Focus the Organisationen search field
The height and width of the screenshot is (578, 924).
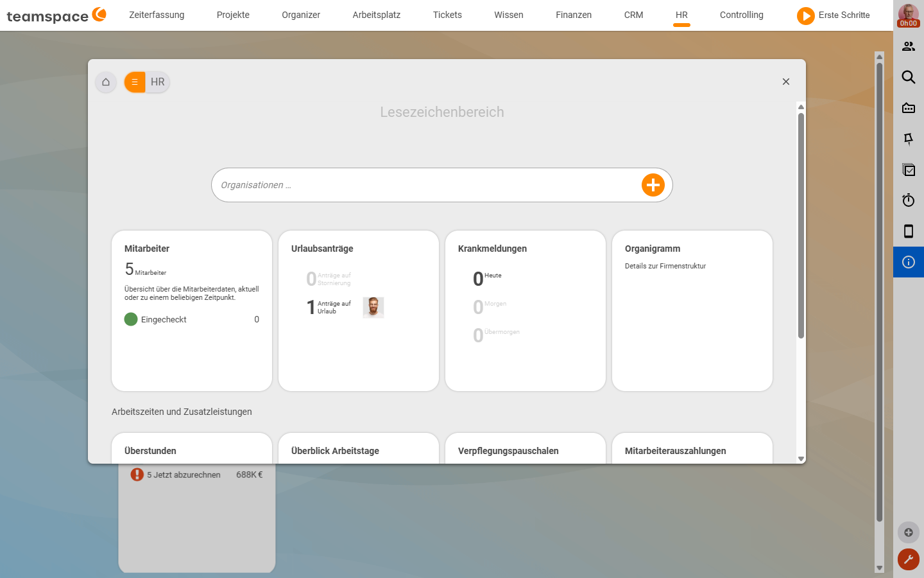(x=427, y=185)
